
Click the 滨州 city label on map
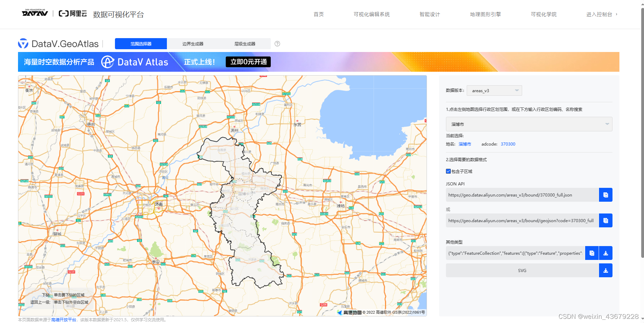tap(234, 130)
